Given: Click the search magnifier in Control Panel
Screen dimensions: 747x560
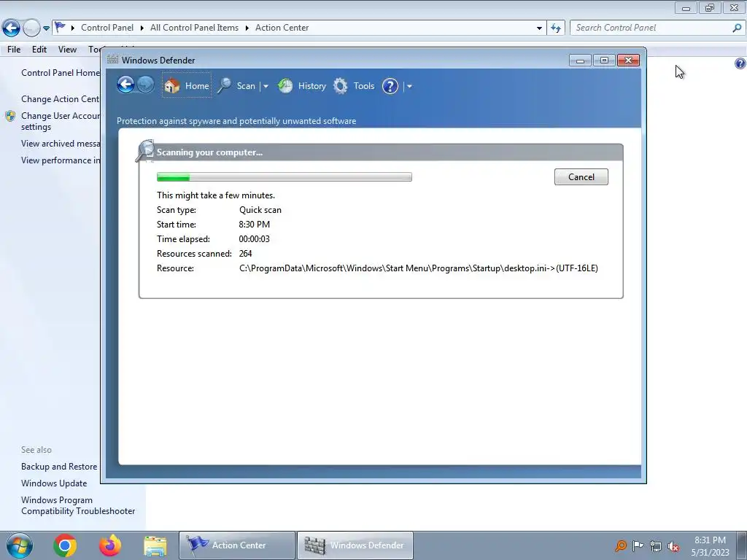Looking at the screenshot, I should click(737, 28).
